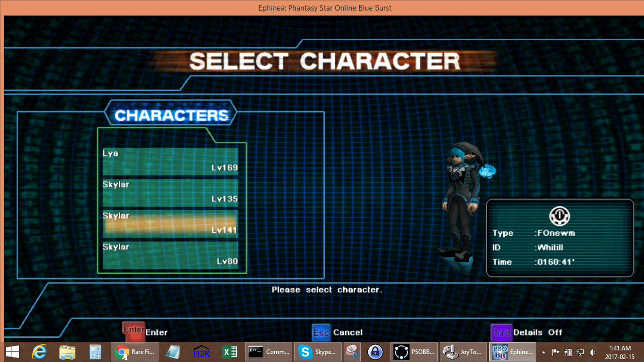Open the notepad-style taskbar icon
Viewport: 644px width, 362px height.
tap(173, 352)
